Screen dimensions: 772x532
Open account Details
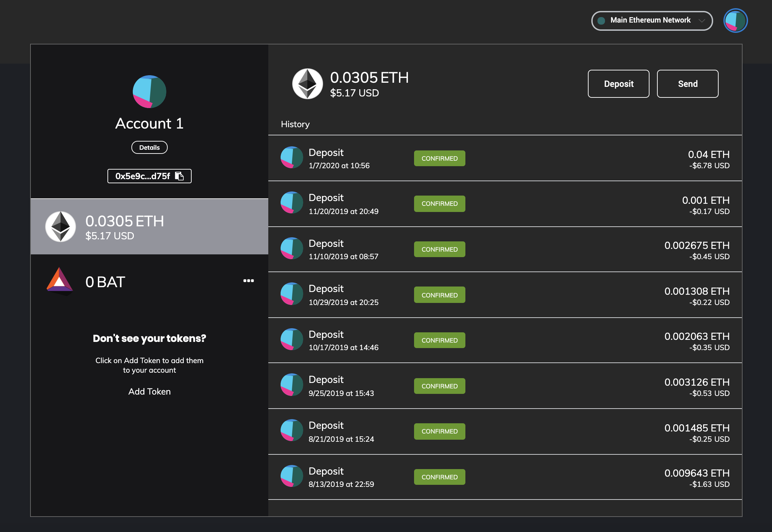pyautogui.click(x=150, y=147)
